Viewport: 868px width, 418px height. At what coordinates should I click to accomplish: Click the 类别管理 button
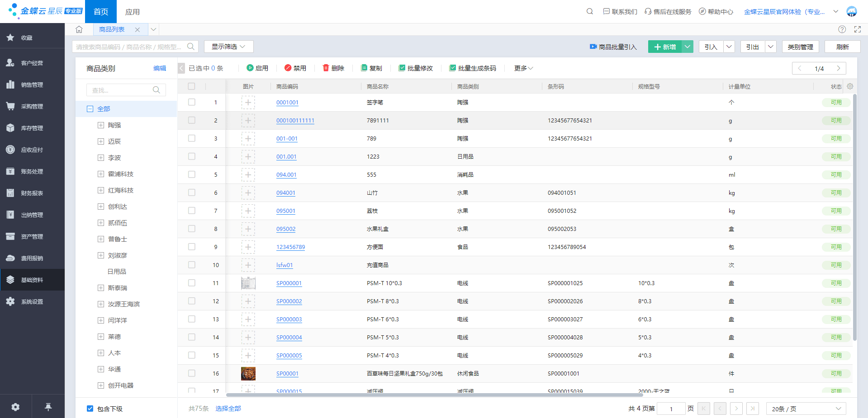801,47
